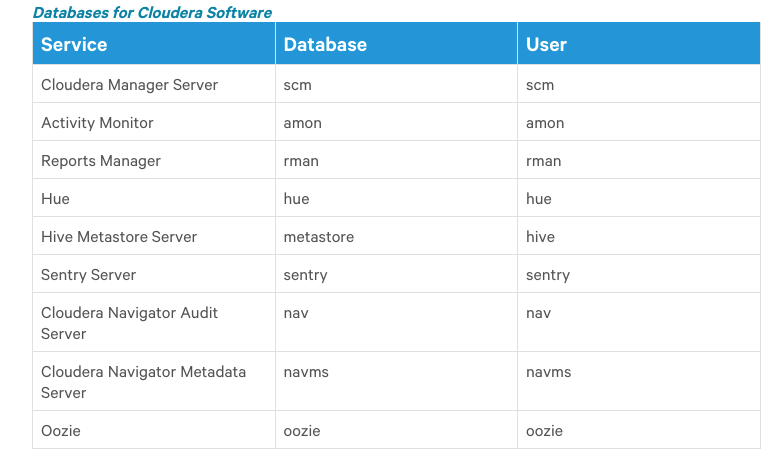Select the 'Reports Manager' service cell
Viewport: 778px width, 474px height.
[x=154, y=160]
